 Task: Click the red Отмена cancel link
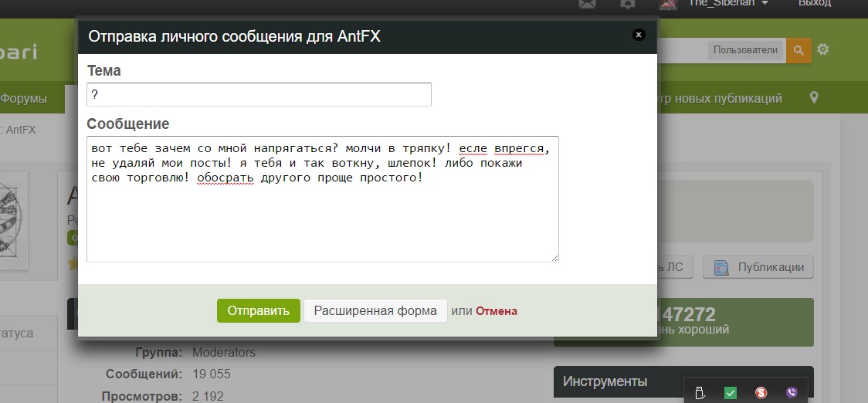497,311
